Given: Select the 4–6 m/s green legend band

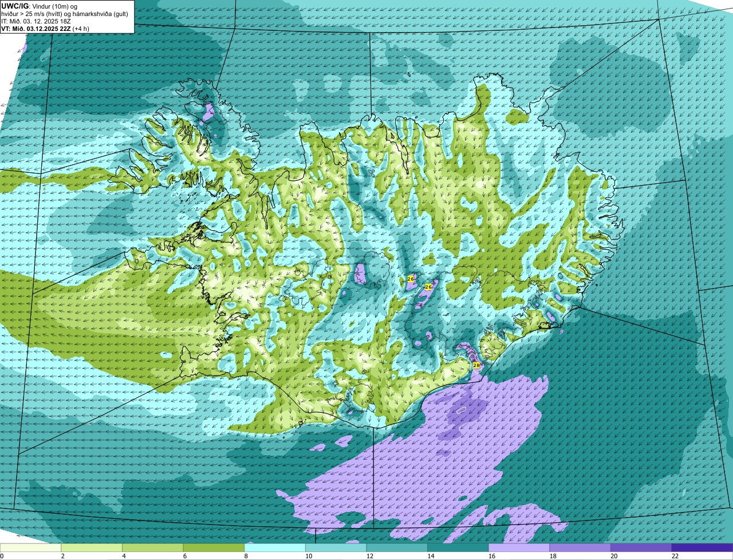Looking at the screenshot, I should pyautogui.click(x=153, y=547).
